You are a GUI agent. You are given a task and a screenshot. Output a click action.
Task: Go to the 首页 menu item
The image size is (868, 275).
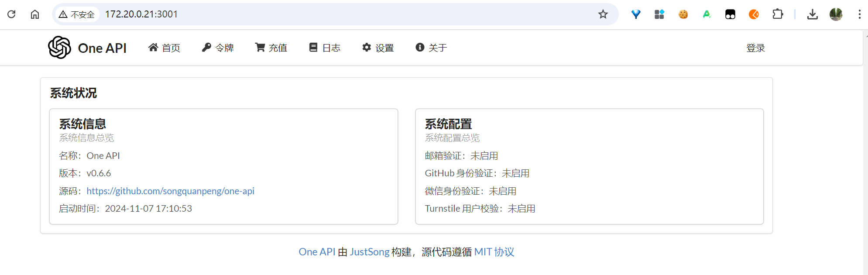click(x=164, y=48)
